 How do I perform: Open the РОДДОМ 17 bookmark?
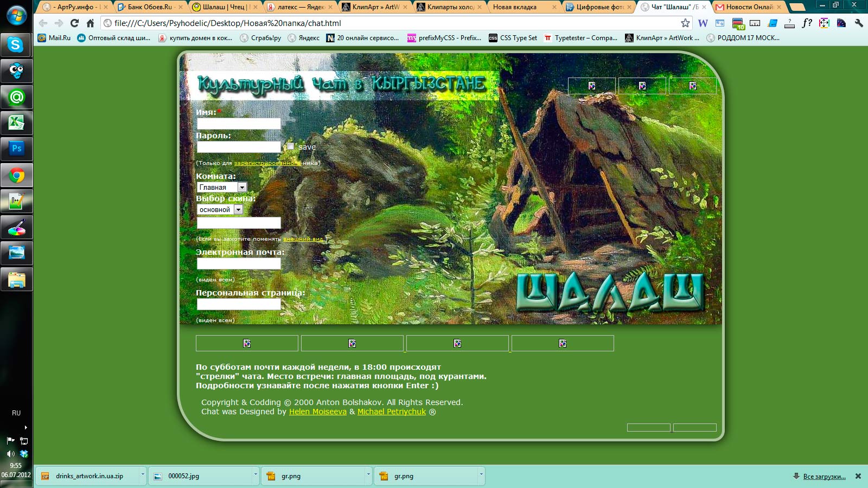[x=743, y=38]
